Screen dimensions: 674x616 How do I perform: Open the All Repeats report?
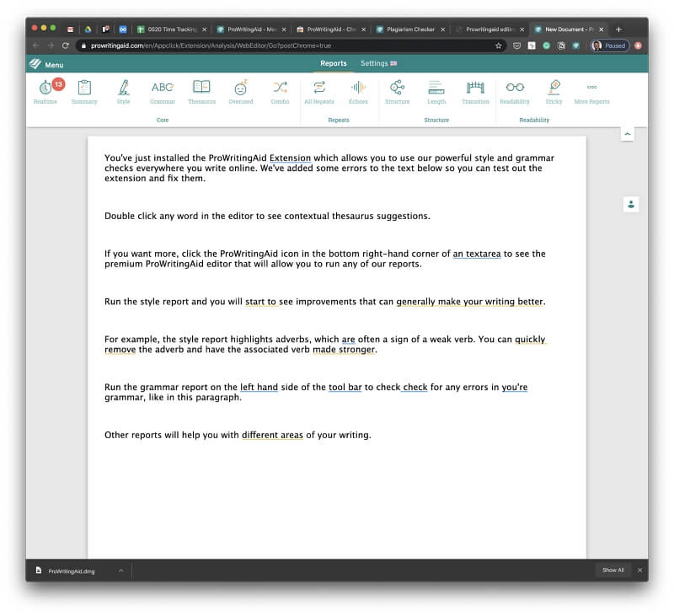tap(319, 92)
